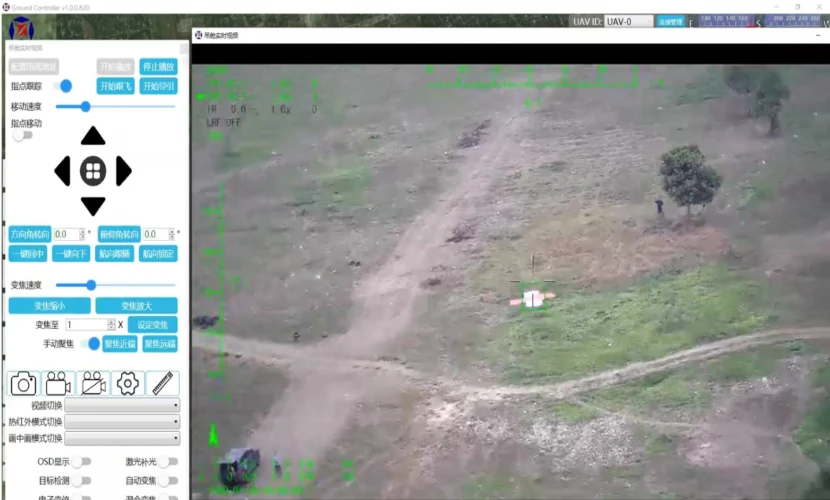Viewport: 830px width, 500px height.
Task: Start recording with the video camera icon
Action: pyautogui.click(x=58, y=384)
